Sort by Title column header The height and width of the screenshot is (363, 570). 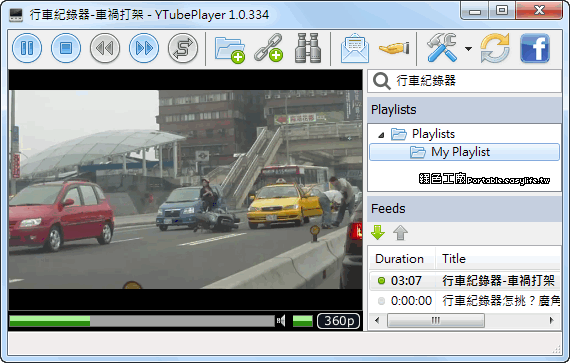tap(498, 259)
